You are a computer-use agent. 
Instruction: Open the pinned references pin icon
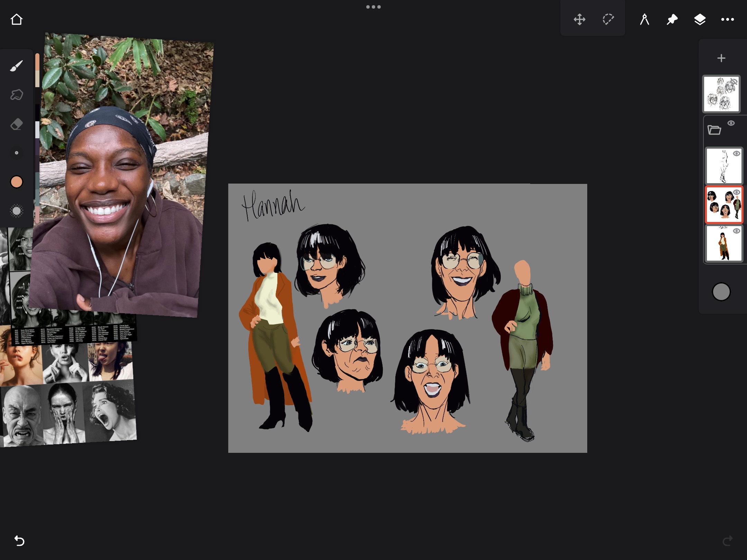pos(672,19)
